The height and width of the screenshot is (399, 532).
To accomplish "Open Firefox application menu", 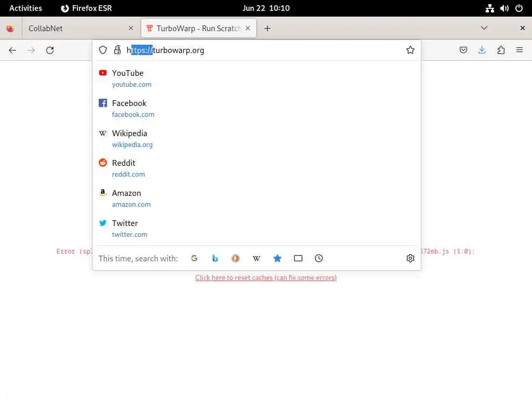I will tap(520, 50).
